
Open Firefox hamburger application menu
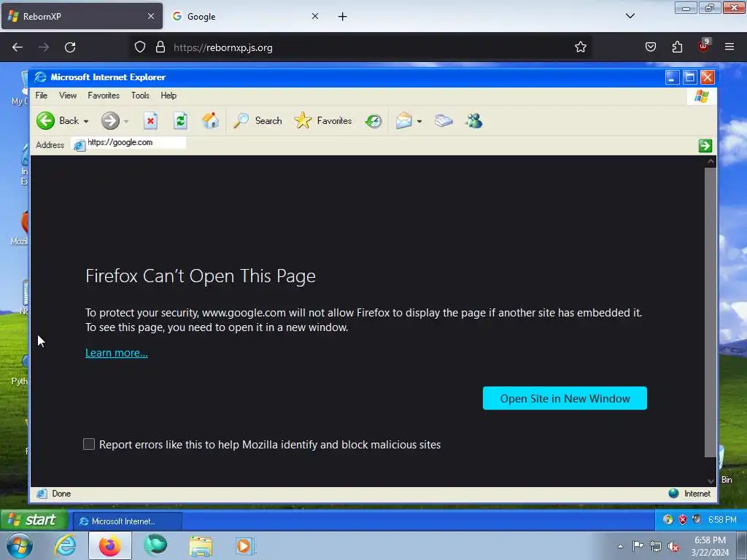729,47
